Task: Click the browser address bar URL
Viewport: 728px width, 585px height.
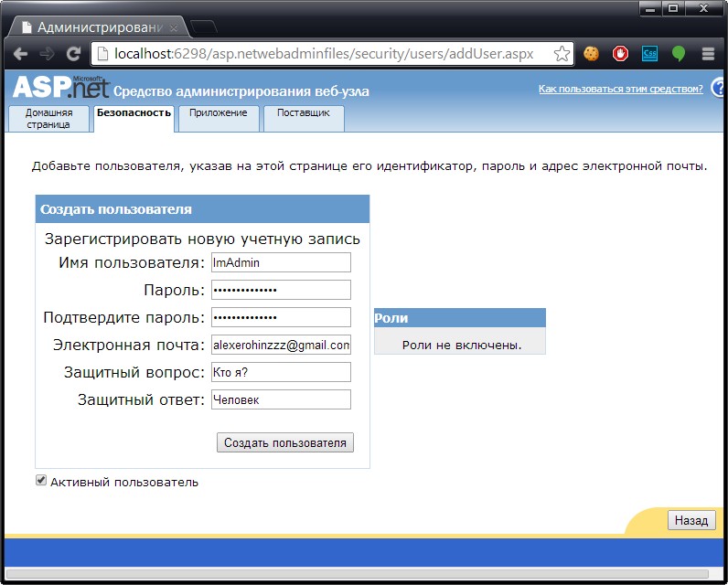Action: 324,54
